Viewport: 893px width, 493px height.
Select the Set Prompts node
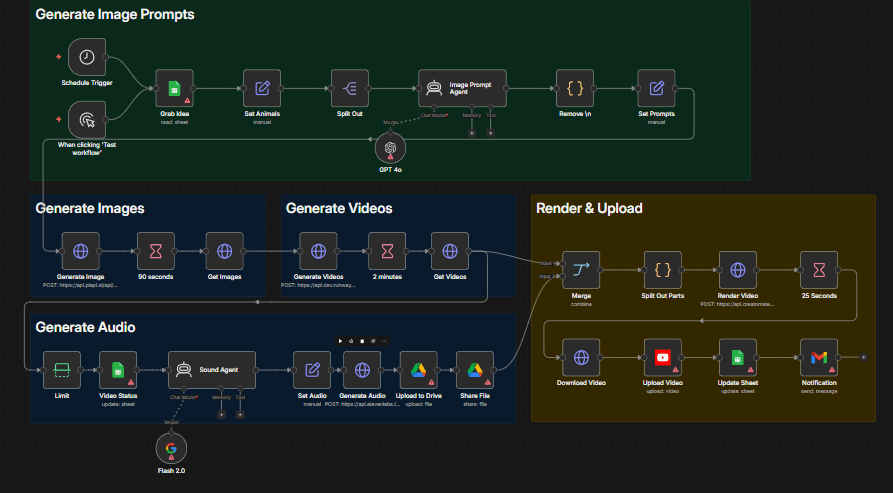pos(656,88)
